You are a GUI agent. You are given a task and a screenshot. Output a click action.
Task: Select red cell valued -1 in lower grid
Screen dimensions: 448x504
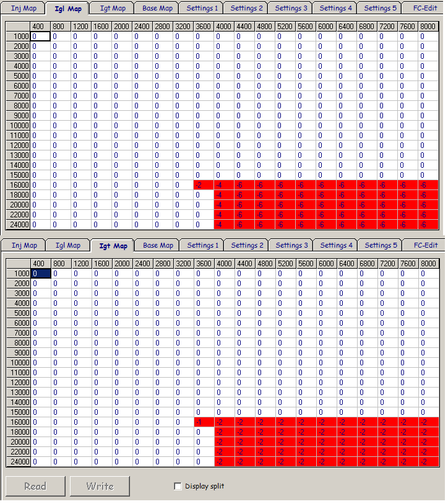(203, 422)
